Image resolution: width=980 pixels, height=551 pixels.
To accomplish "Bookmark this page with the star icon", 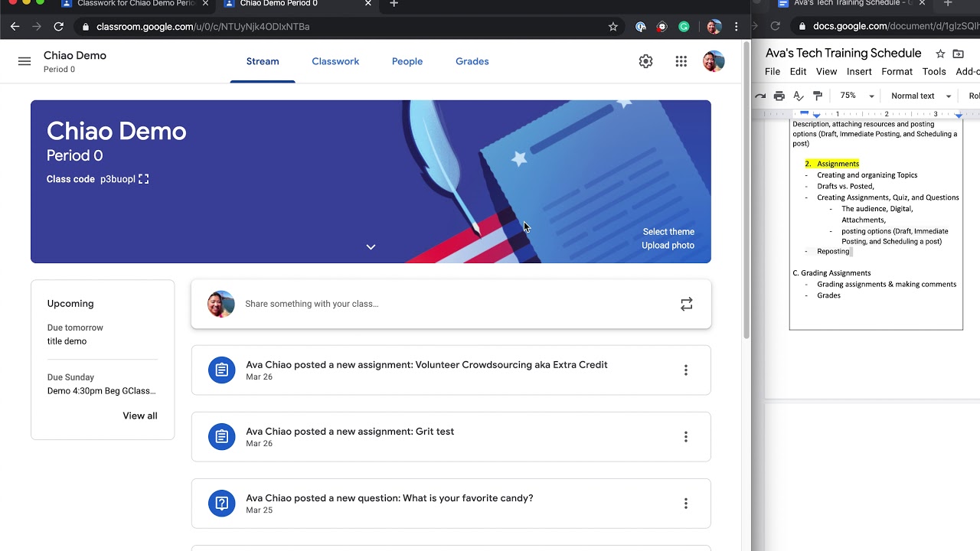I will coord(612,27).
